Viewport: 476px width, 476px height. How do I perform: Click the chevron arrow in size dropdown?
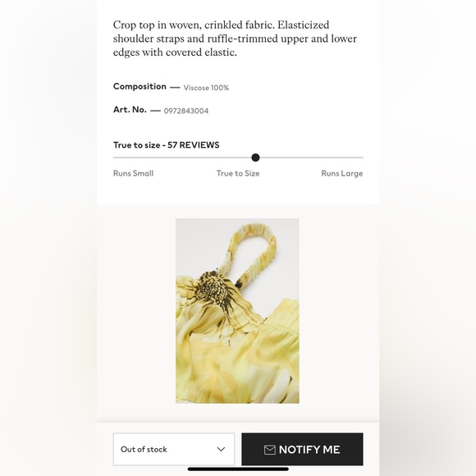pos(221,449)
